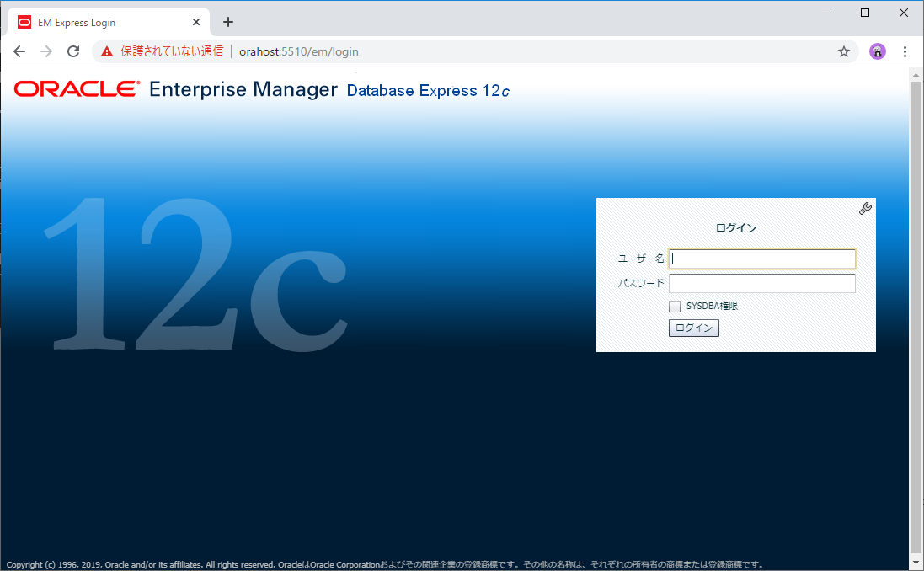
Task: Click the SYSDBA権限 label text
Action: click(x=712, y=307)
